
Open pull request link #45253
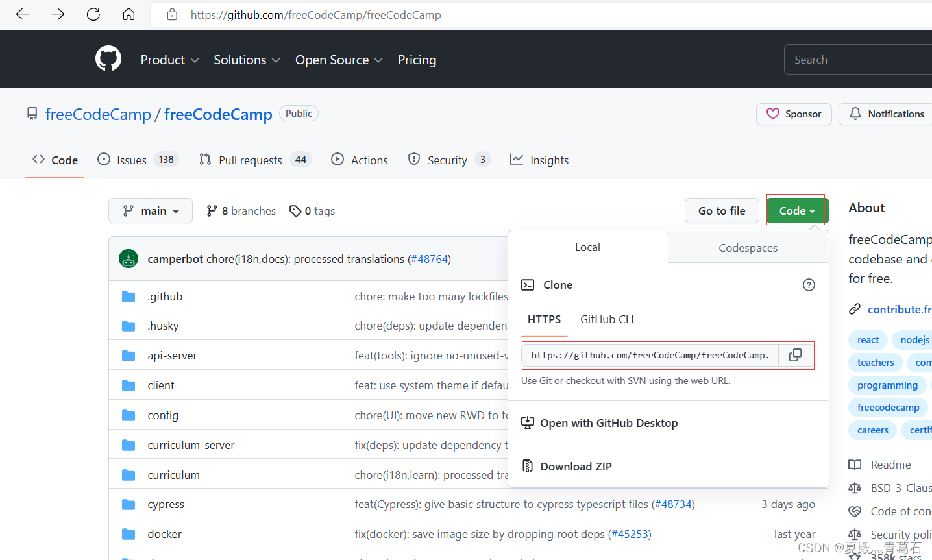(630, 534)
